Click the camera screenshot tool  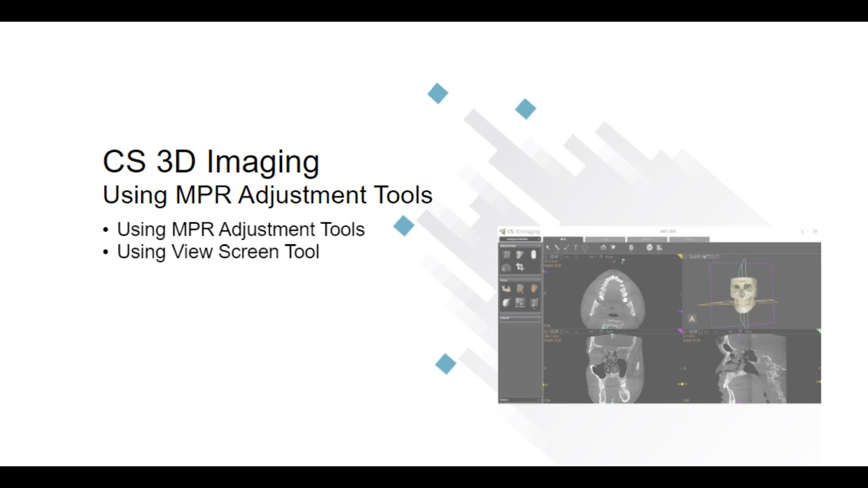[604, 247]
